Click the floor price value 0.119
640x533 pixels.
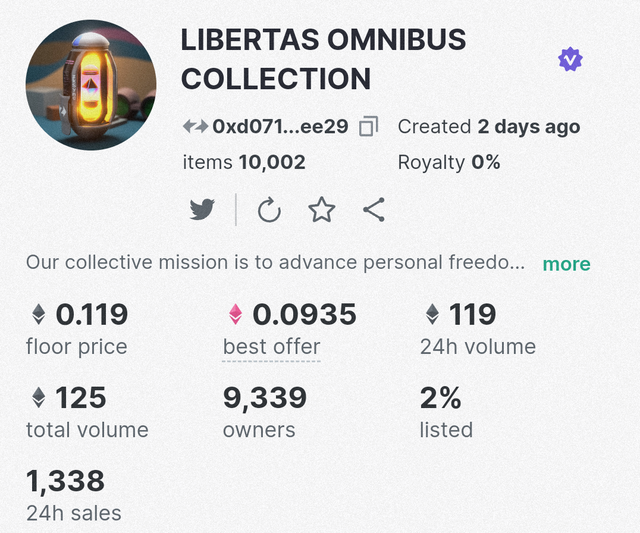[92, 314]
